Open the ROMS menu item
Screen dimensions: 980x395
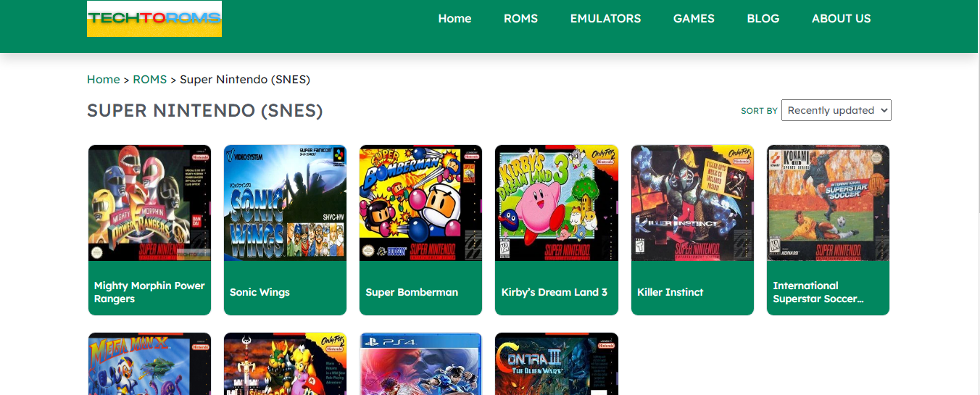(x=520, y=19)
